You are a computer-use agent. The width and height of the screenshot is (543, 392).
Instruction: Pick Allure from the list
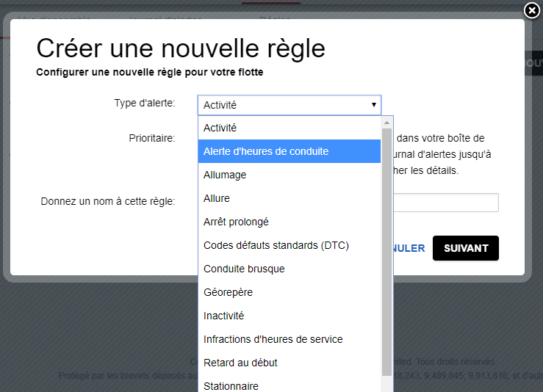[x=290, y=198]
